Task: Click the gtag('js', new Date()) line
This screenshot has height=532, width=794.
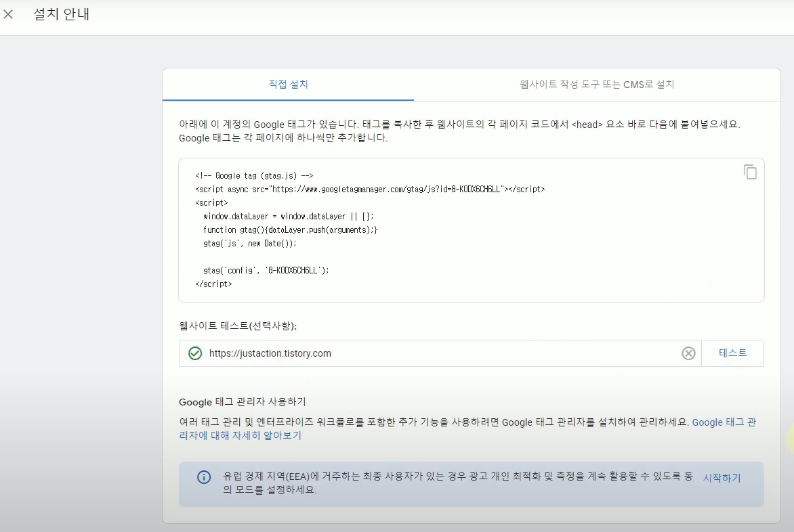Action: [249, 243]
